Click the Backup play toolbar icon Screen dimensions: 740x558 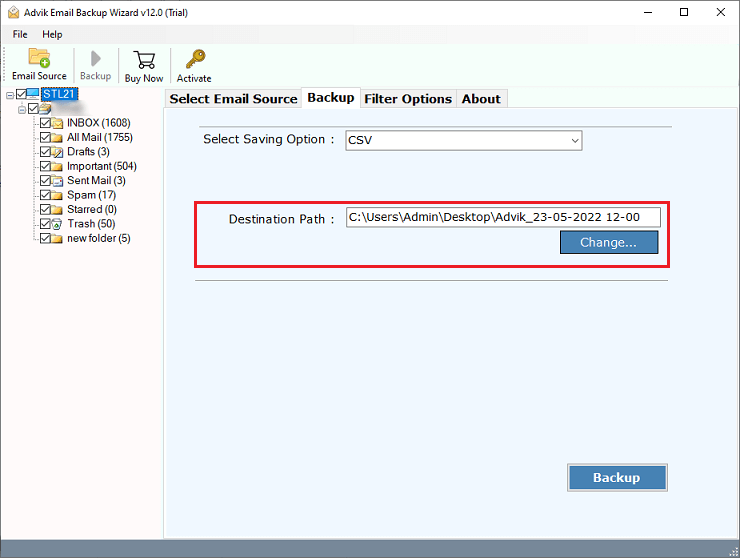[x=95, y=59]
